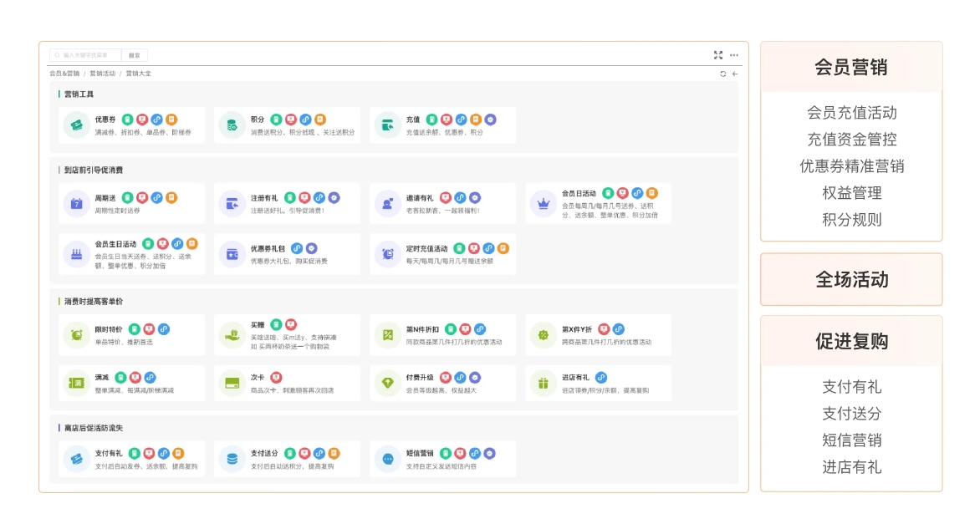This screenshot has width=980, height=524.
Task: Choose 支付送分 in the 促进复购 list
Action: [851, 414]
